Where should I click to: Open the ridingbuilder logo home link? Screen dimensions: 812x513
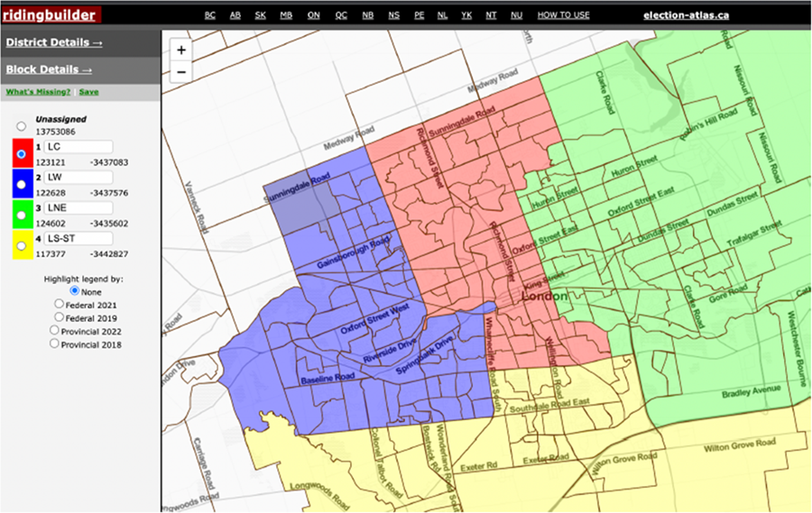50,15
